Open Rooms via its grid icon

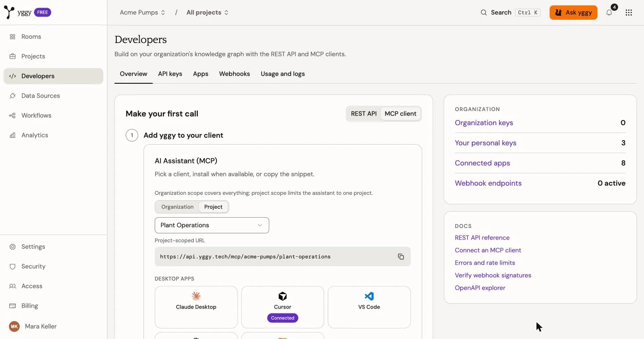(13, 37)
